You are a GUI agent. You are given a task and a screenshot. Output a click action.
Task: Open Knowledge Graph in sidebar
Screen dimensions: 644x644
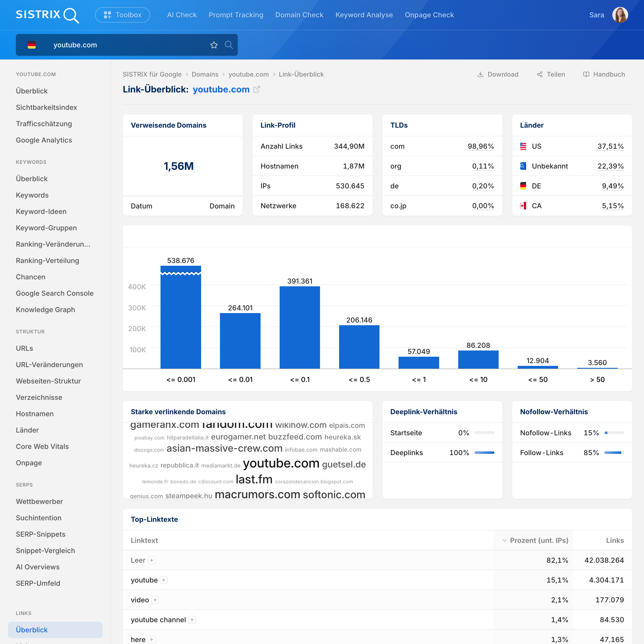45,310
